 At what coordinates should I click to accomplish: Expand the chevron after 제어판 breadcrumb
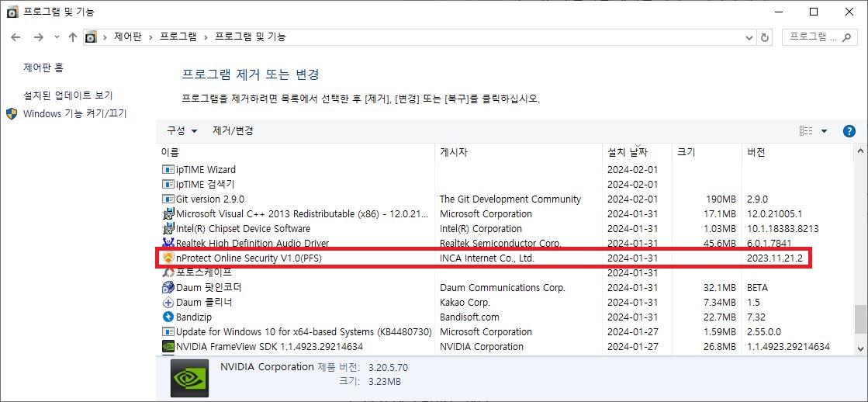(x=151, y=38)
